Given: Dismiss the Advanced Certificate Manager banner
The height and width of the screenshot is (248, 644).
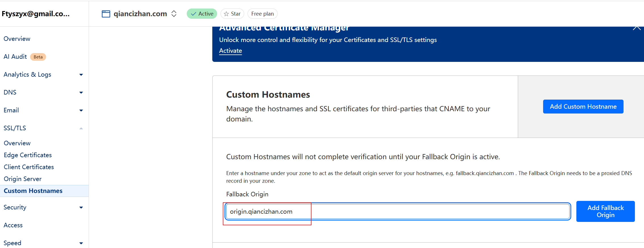Looking at the screenshot, I should click(637, 28).
